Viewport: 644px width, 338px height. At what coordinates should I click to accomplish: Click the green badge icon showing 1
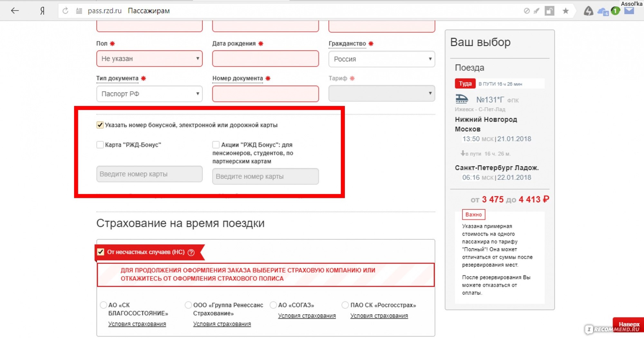[x=615, y=11]
